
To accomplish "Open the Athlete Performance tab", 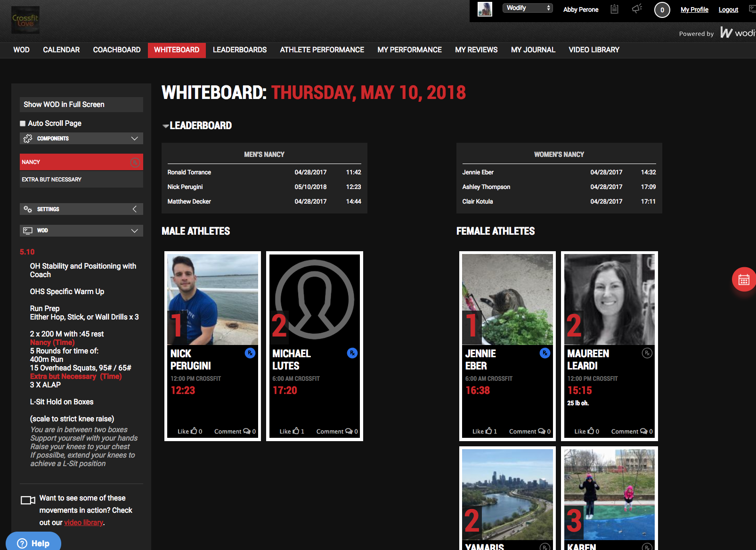I will coord(322,50).
